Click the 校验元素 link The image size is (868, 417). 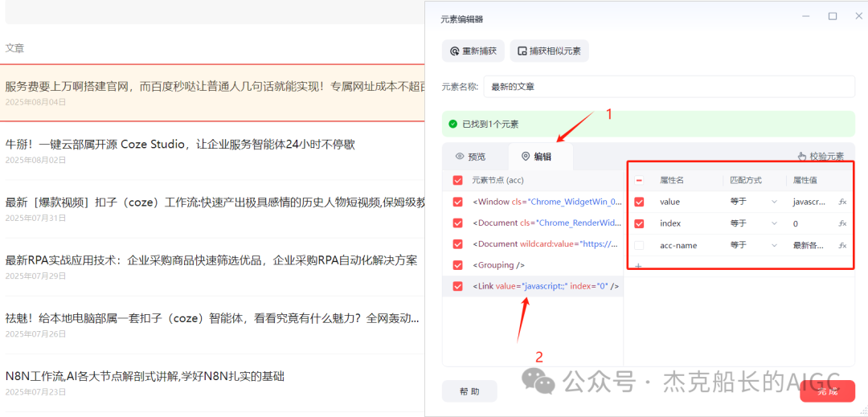point(821,157)
